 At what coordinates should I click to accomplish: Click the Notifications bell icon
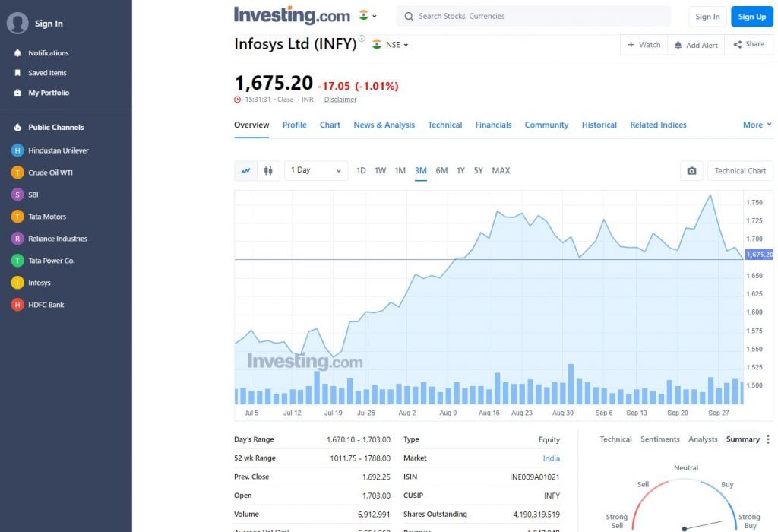[18, 53]
